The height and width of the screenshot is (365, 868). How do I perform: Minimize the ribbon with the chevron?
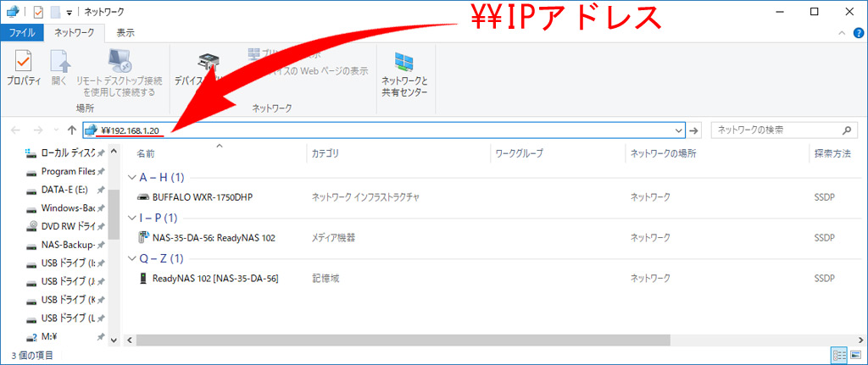(843, 33)
